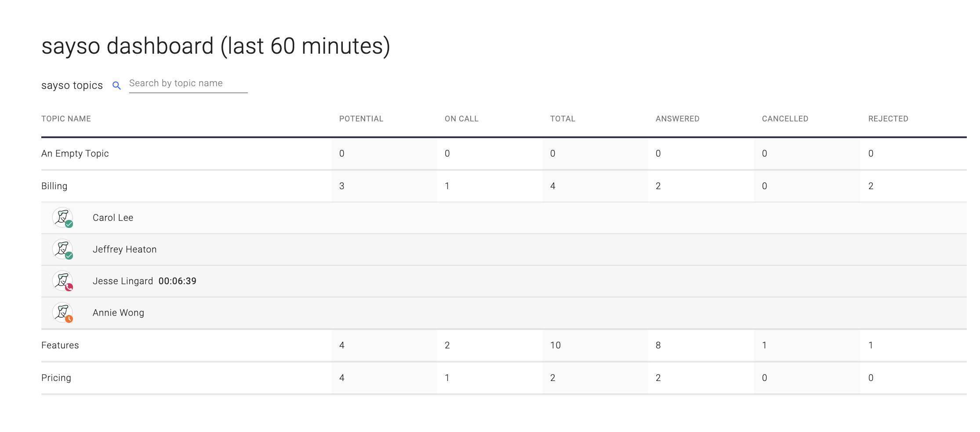The height and width of the screenshot is (432, 980).
Task: Focus the Search by topic name field
Action: [x=188, y=84]
